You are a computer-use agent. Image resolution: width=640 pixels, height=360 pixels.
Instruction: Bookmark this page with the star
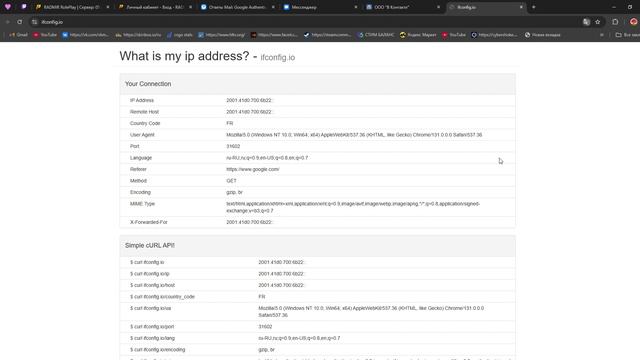pos(598,22)
